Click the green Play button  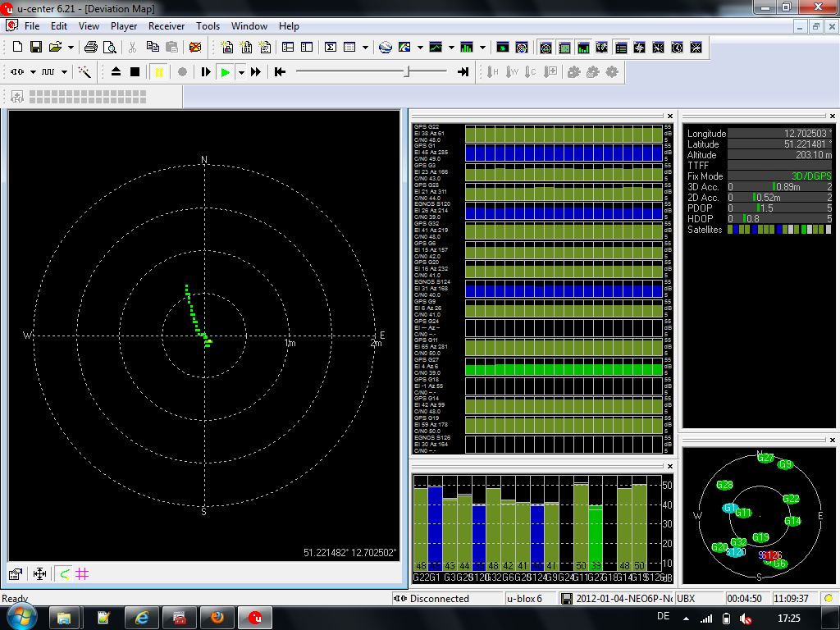tap(225, 72)
